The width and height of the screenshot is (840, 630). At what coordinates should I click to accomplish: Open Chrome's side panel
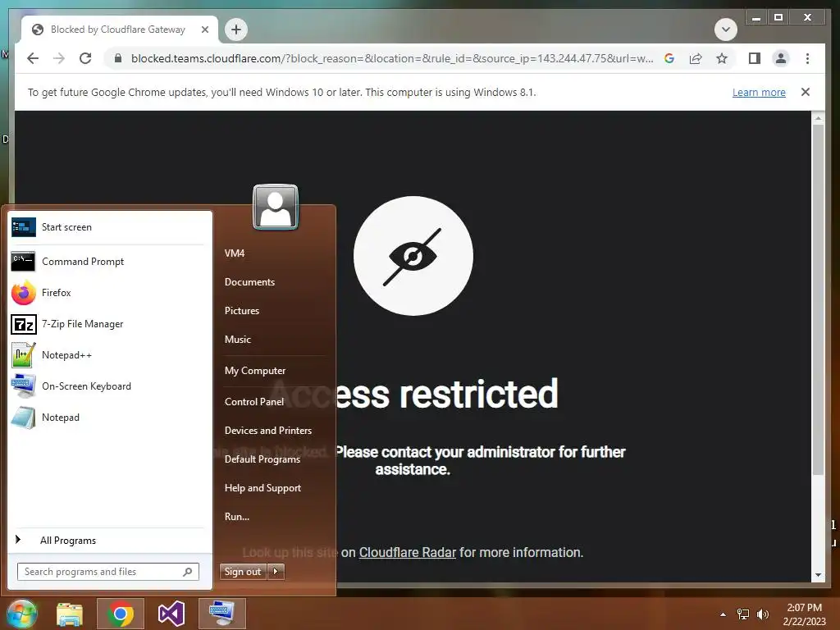pos(755,58)
